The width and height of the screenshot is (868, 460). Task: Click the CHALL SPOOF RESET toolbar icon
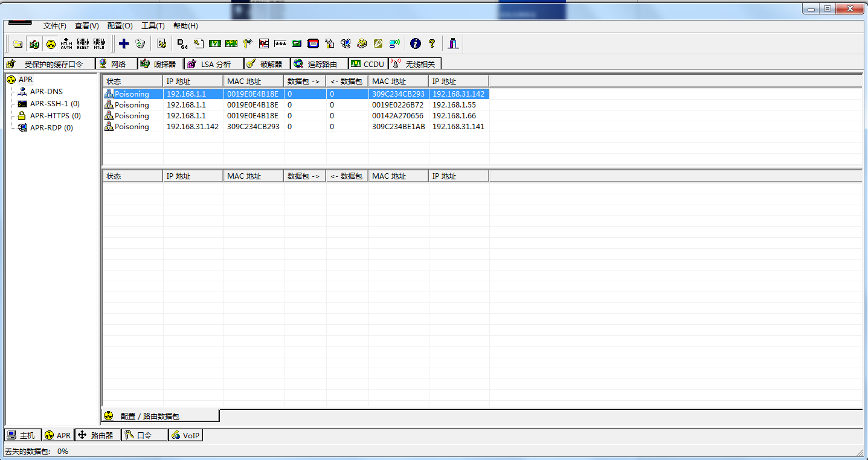(x=83, y=43)
